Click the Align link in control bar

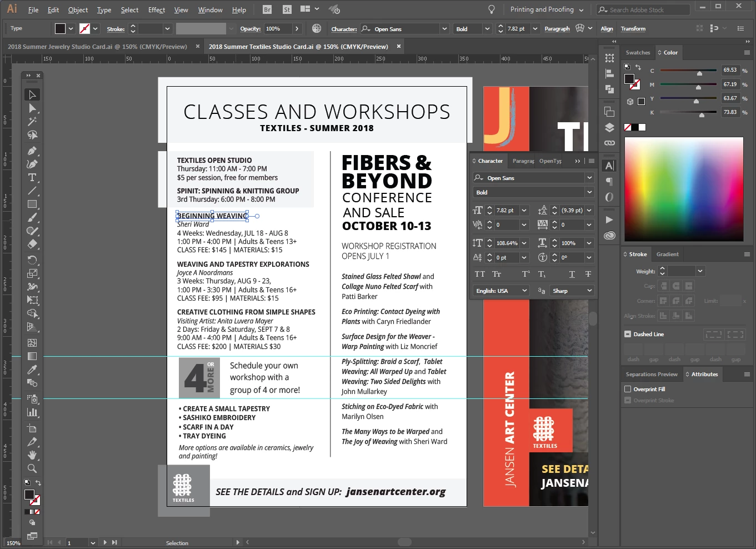607,29
